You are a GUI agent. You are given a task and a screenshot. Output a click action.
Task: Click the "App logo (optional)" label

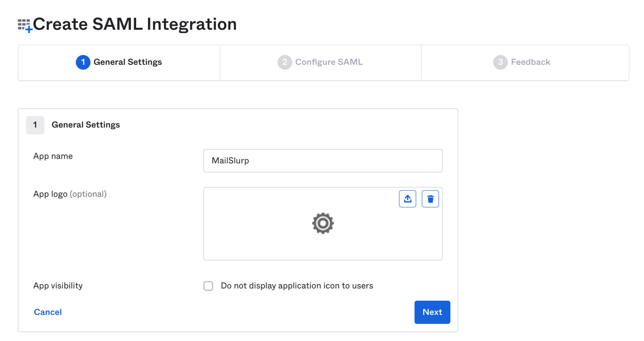click(x=70, y=194)
